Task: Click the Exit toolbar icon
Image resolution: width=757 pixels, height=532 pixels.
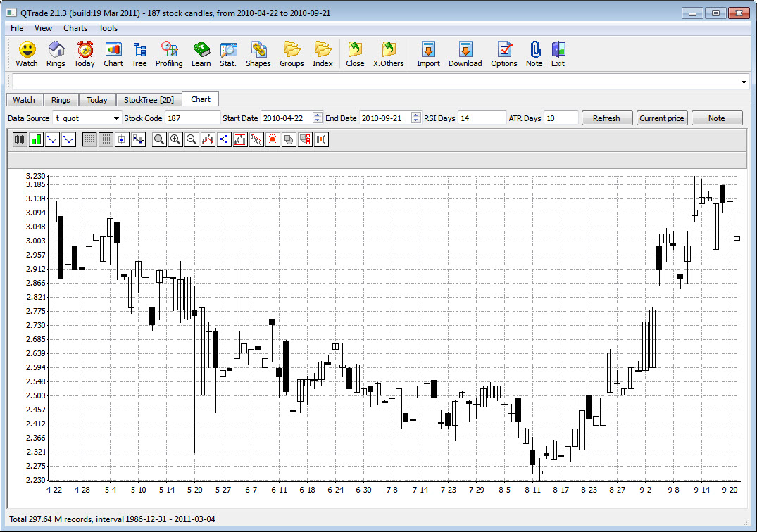Action: (558, 53)
